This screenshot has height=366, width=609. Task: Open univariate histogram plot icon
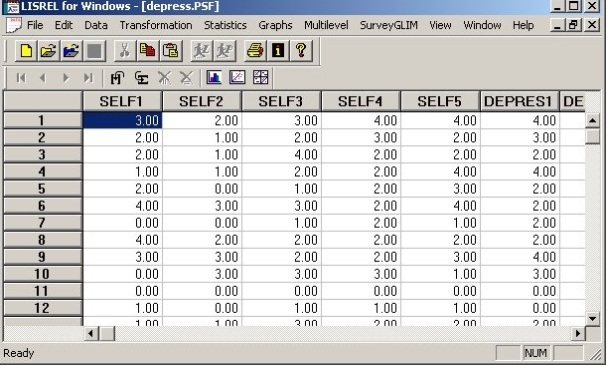(214, 77)
